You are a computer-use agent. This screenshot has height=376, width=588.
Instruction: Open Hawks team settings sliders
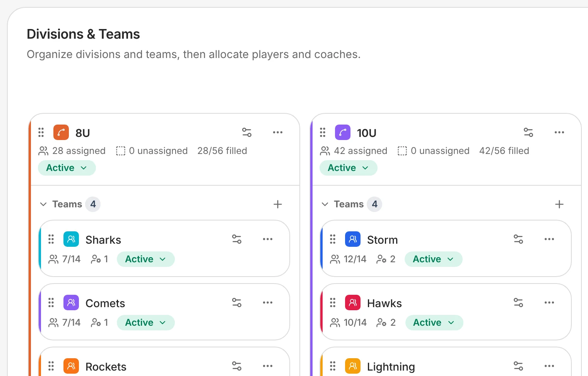pos(518,303)
